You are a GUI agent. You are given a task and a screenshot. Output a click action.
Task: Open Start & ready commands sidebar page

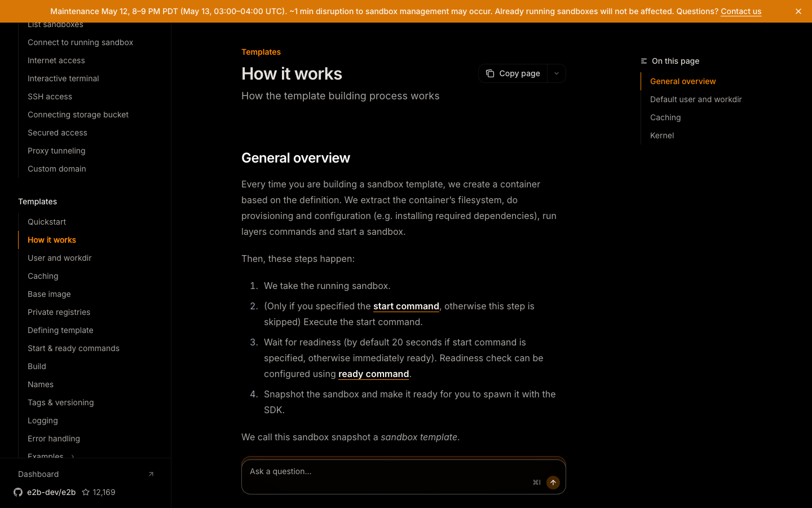73,348
